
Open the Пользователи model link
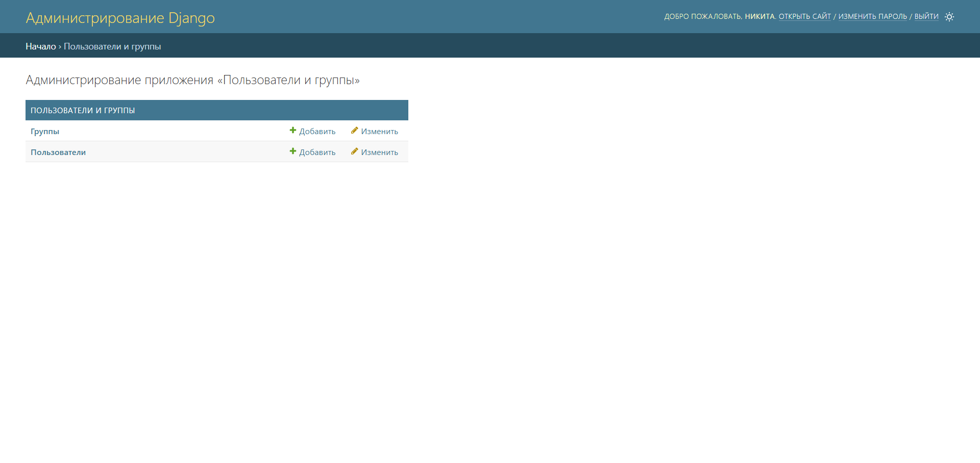tap(58, 152)
